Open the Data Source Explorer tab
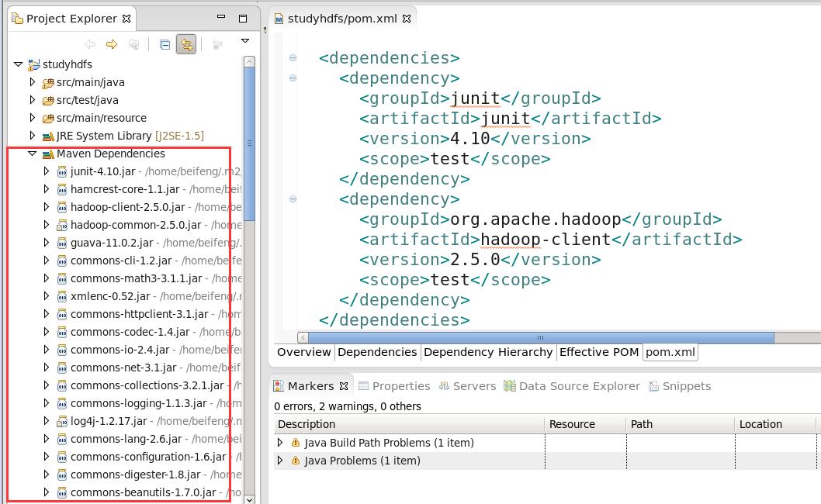Viewport: 821px width, 504px height. (572, 386)
